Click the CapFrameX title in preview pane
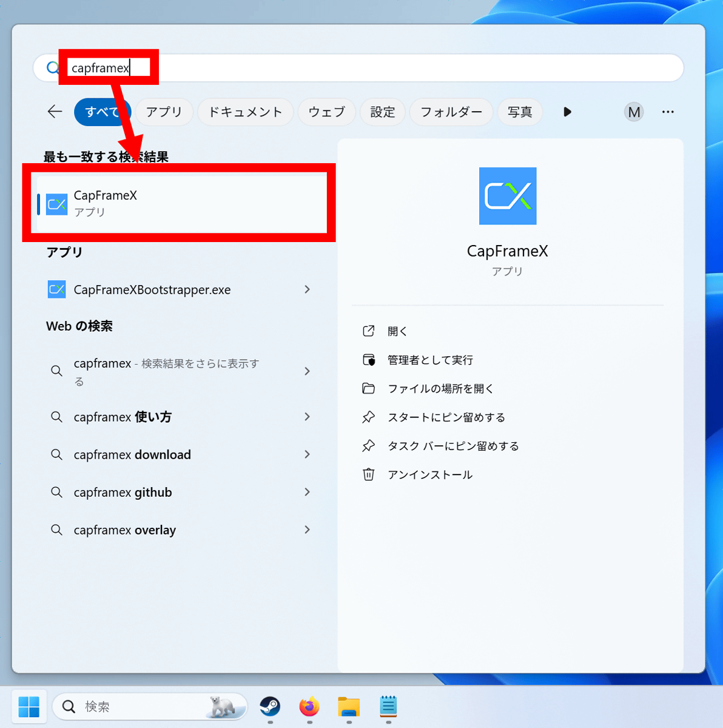723x728 pixels. coord(508,251)
